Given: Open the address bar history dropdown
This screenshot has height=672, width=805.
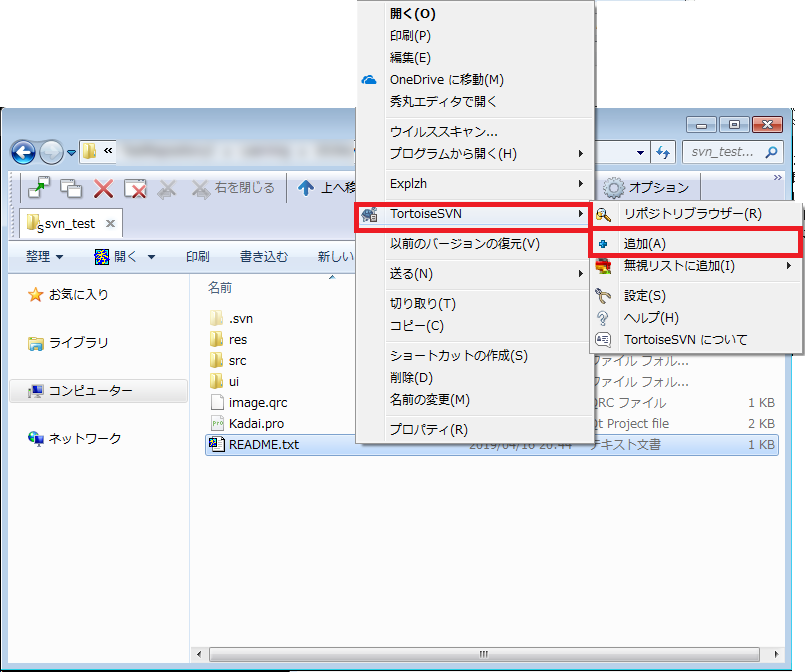Looking at the screenshot, I should coord(640,152).
